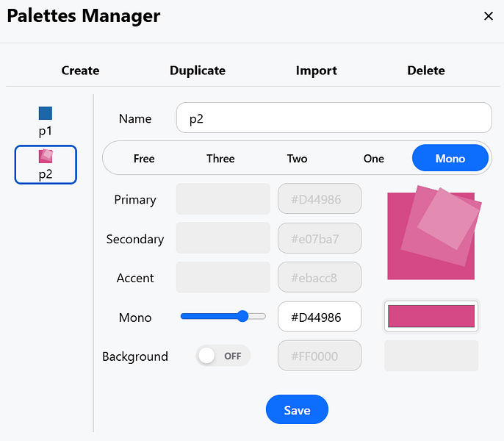Viewport: 504px width, 441px height.
Task: Switch to the Three color mode
Action: [220, 158]
